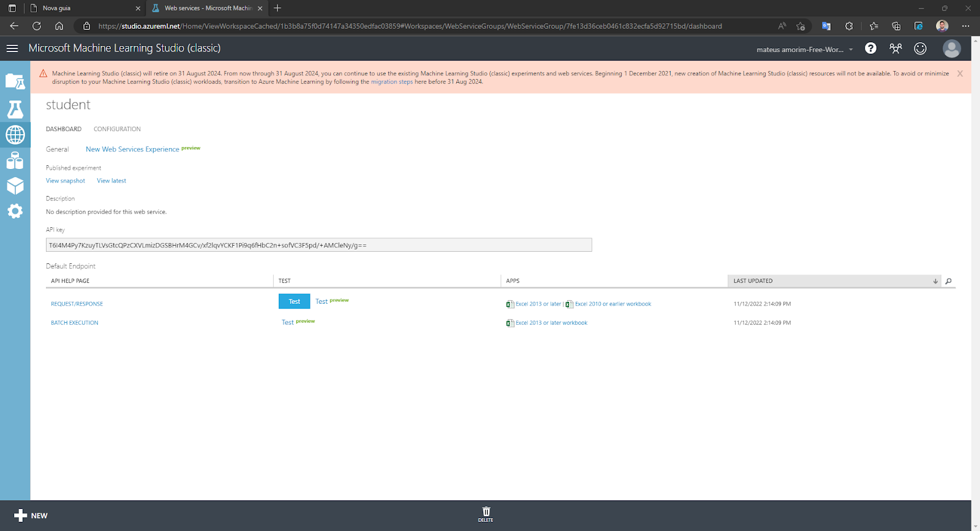This screenshot has height=531, width=980.
Task: Open Settings gear in sidebar
Action: click(15, 211)
